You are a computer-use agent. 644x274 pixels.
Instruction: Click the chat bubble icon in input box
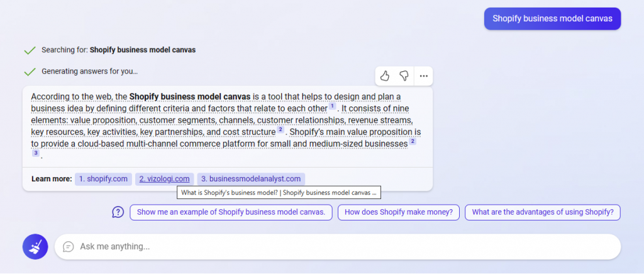(x=68, y=246)
